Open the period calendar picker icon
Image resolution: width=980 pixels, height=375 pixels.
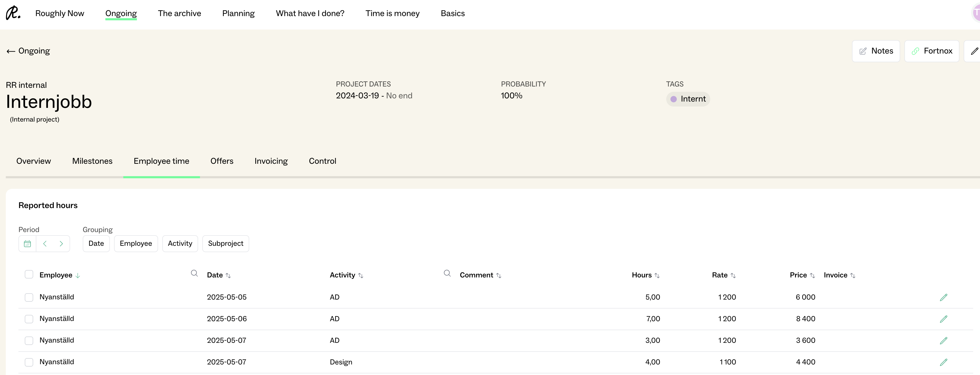point(27,244)
